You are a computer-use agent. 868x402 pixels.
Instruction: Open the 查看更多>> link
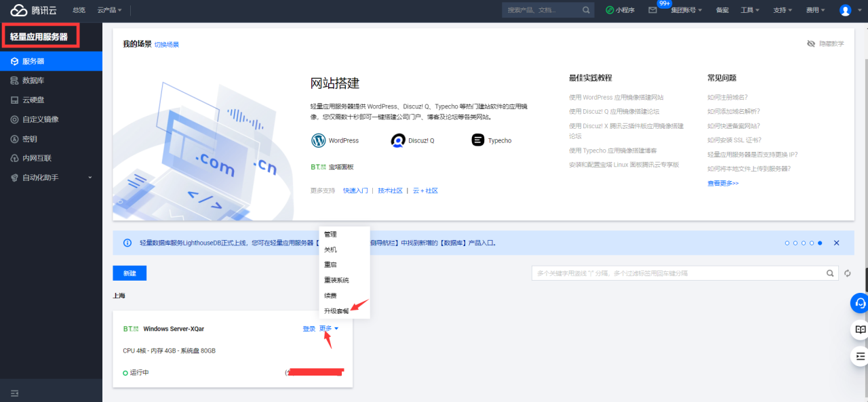click(723, 183)
